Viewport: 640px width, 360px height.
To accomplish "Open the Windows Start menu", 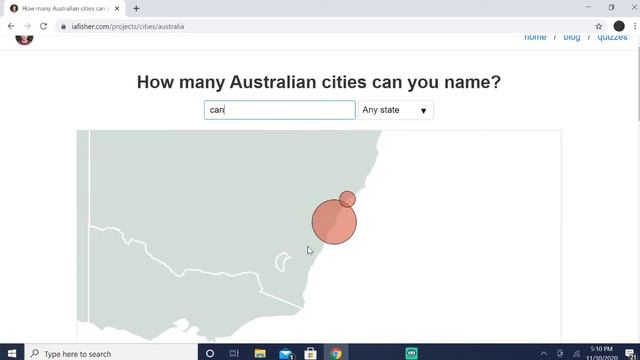I will click(12, 353).
